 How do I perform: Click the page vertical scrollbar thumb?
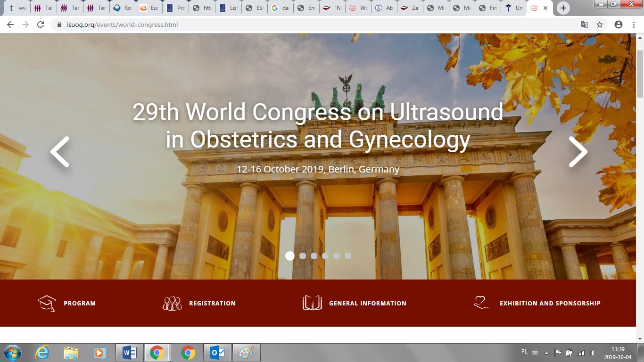pos(640,71)
